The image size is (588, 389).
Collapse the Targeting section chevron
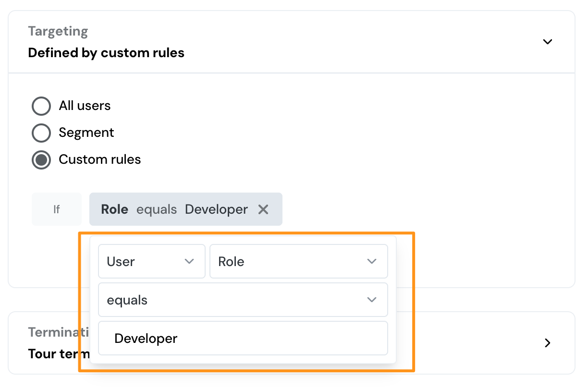548,42
